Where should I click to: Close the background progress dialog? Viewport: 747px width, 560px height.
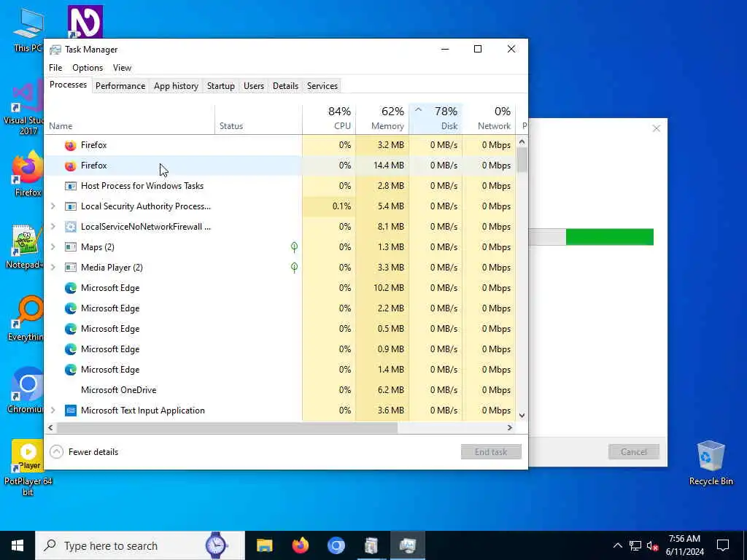656,128
